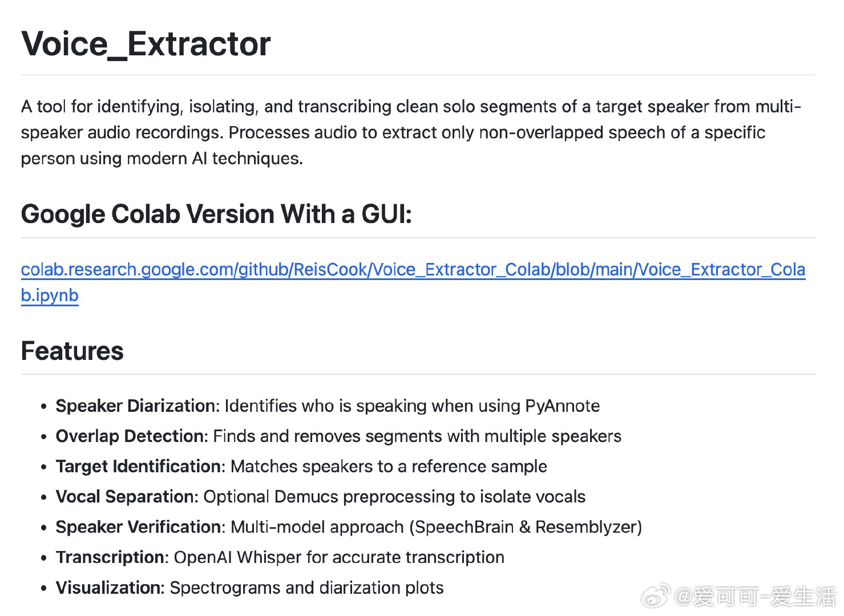Screen dimensions: 844x616
Task: Select the bold Transcription label
Action: point(110,557)
